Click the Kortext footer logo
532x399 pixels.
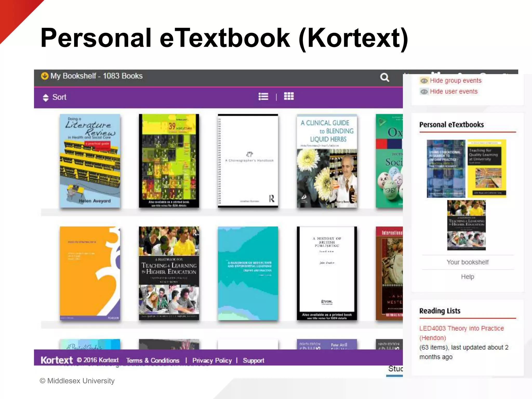[57, 360]
